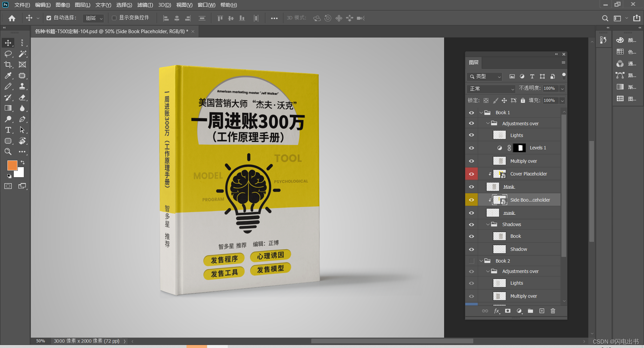644x348 pixels.
Task: Enable Show Transform Controls (显示变换控件) checkbox
Action: pos(114,18)
